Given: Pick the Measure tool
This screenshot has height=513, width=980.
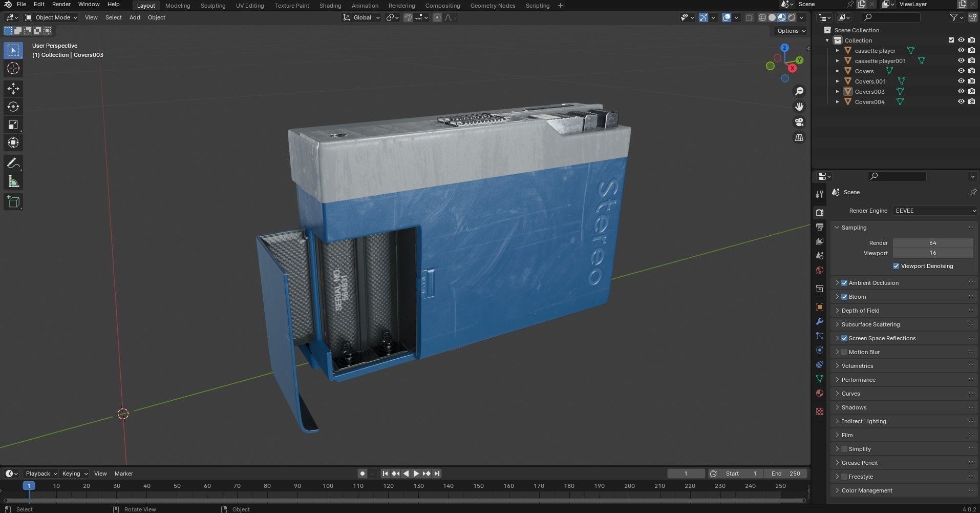Looking at the screenshot, I should pos(13,181).
